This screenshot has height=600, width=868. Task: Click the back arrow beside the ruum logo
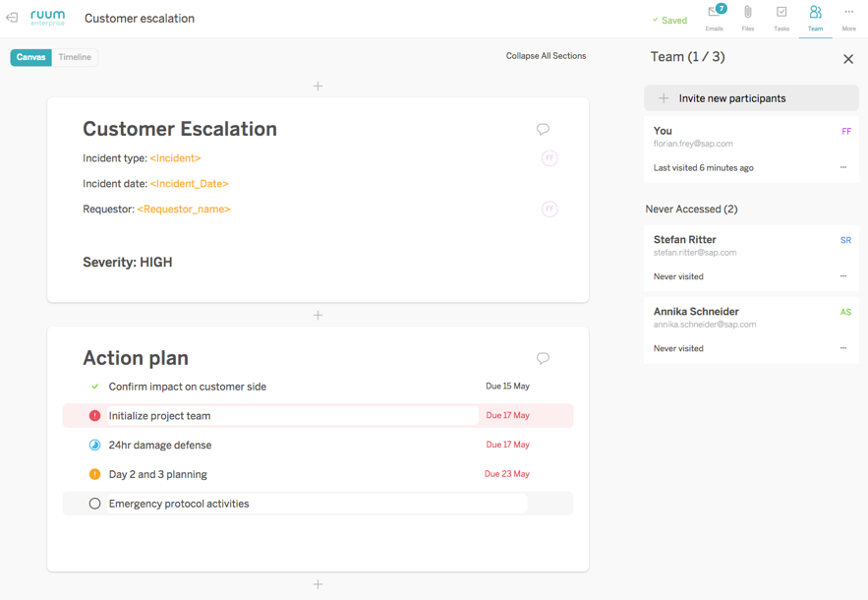point(12,17)
